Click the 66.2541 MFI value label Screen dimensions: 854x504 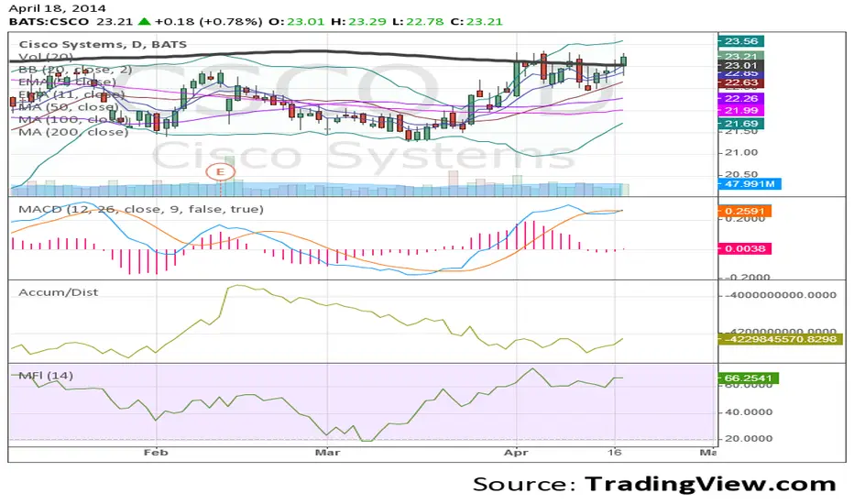pyautogui.click(x=749, y=378)
